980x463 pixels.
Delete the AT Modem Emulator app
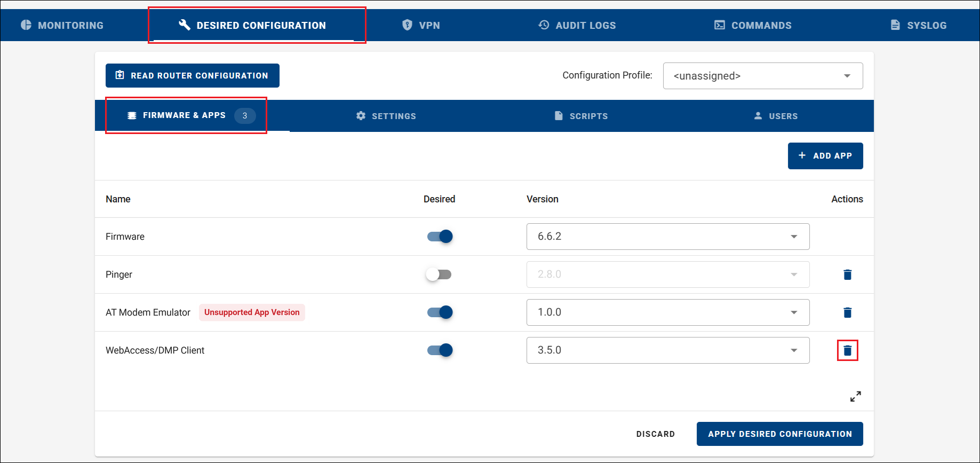847,312
